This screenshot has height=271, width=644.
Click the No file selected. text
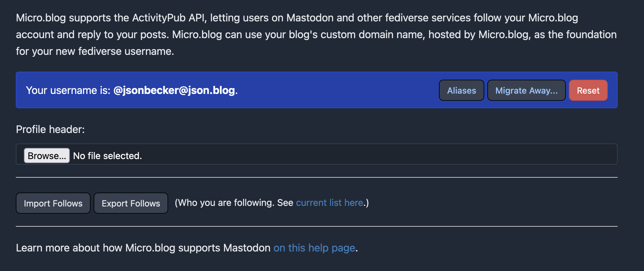107,156
